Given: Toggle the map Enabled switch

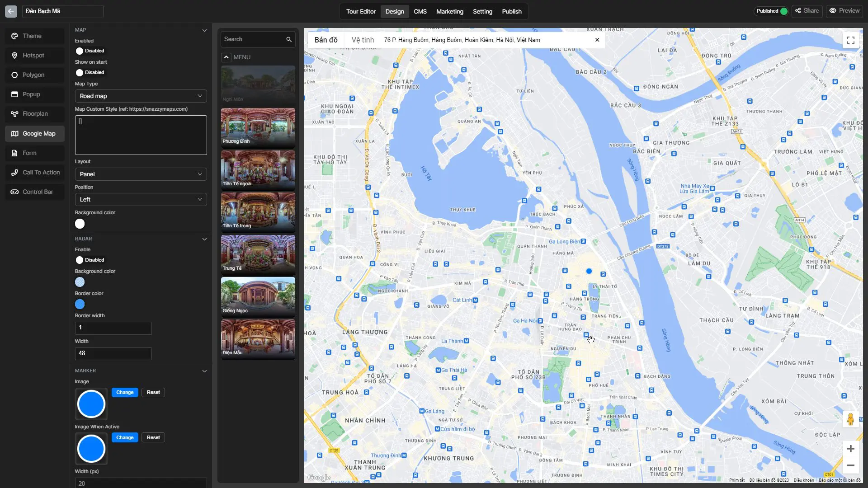Looking at the screenshot, I should (80, 51).
